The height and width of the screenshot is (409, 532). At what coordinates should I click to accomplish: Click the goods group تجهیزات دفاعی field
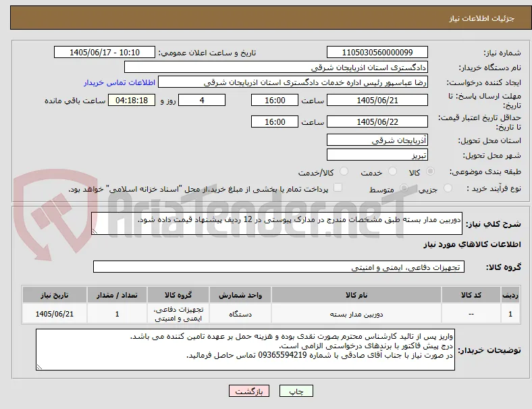pos(279,267)
